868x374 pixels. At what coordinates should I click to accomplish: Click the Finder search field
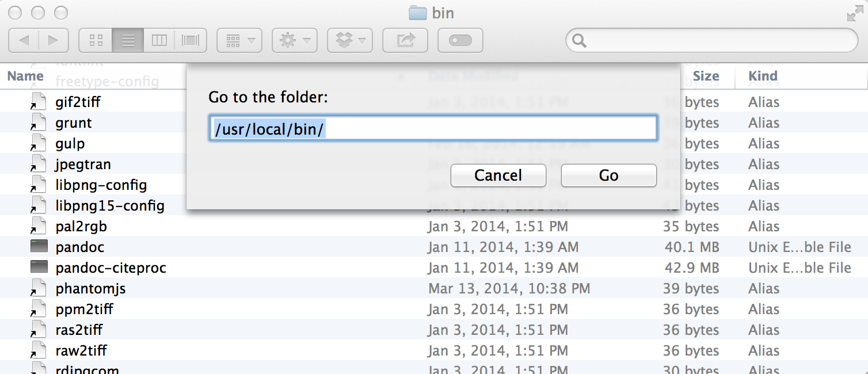(x=713, y=40)
